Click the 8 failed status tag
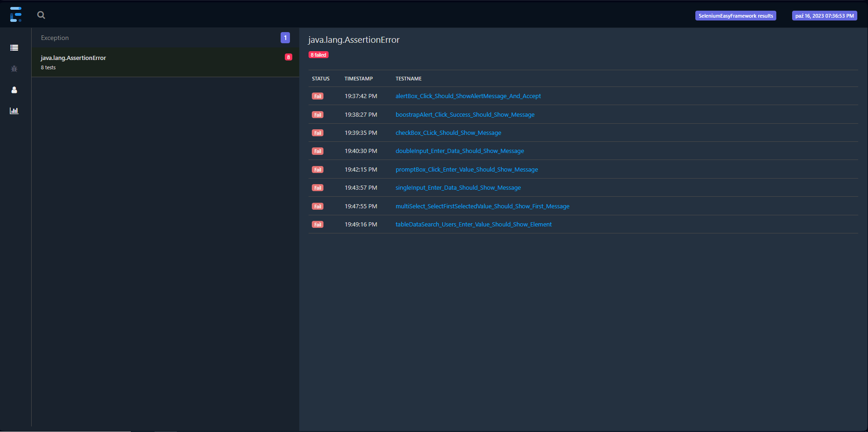This screenshot has width=868, height=432. click(x=319, y=55)
